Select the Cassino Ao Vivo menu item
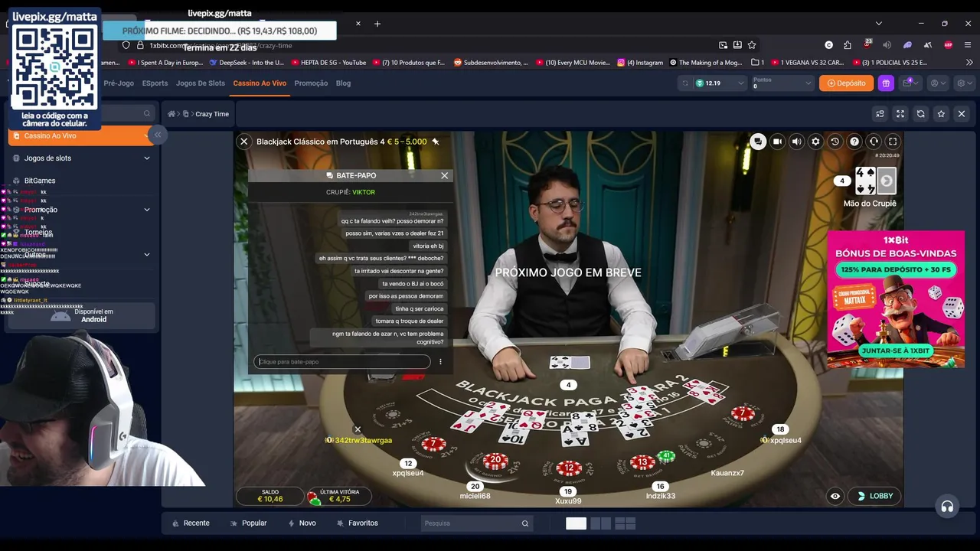The width and height of the screenshot is (980, 551). (x=260, y=83)
